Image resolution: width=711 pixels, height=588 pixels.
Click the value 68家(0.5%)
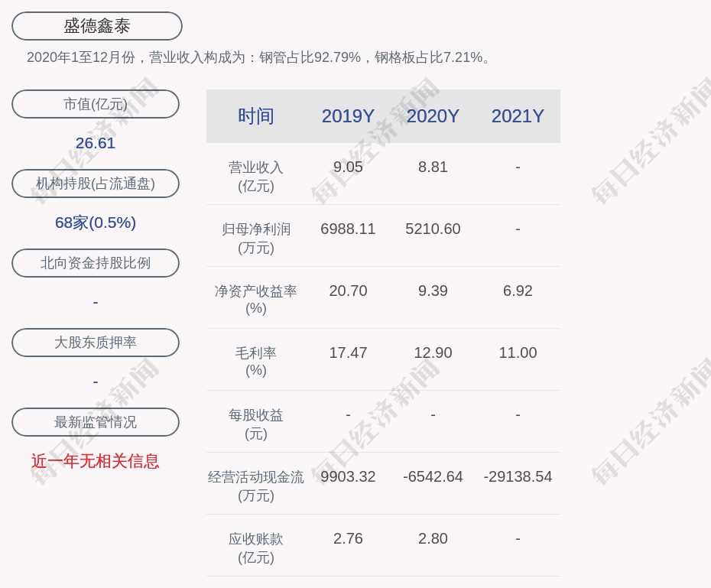pos(96,223)
